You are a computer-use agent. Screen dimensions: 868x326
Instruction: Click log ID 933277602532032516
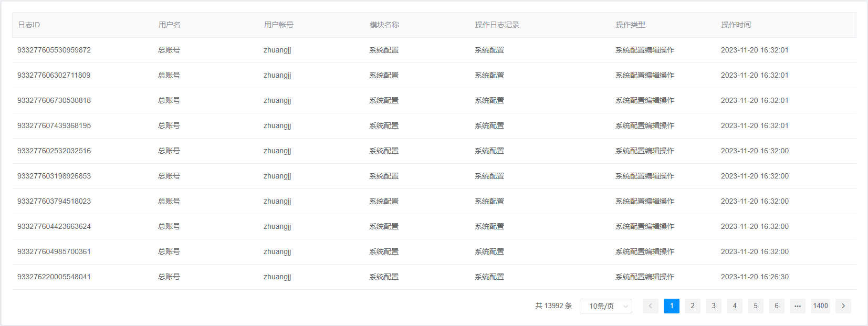coord(54,151)
